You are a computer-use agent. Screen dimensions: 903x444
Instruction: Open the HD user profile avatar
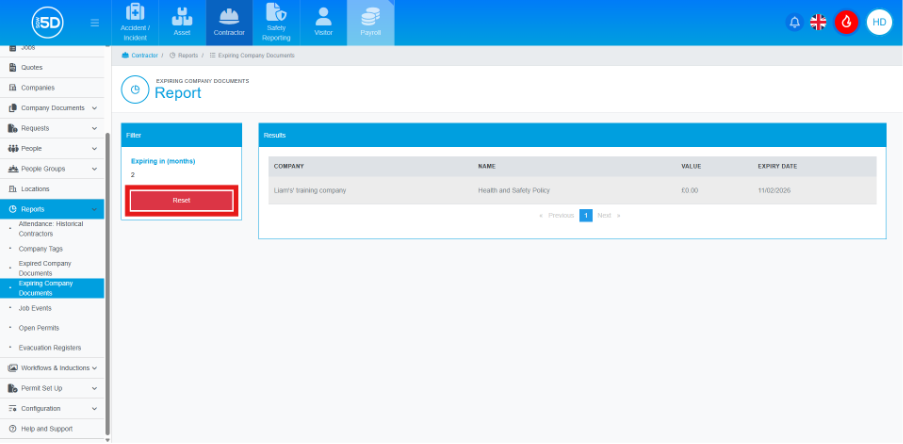[879, 22]
